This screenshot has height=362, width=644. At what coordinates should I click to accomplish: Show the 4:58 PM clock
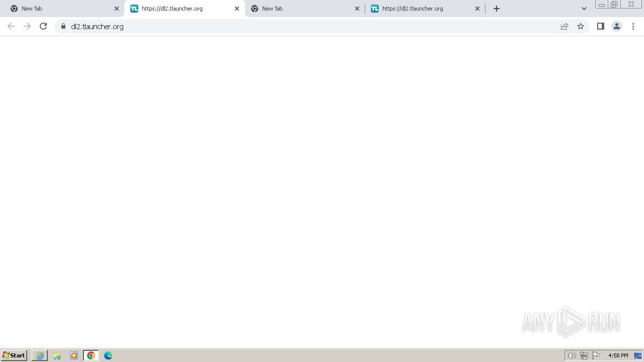618,355
